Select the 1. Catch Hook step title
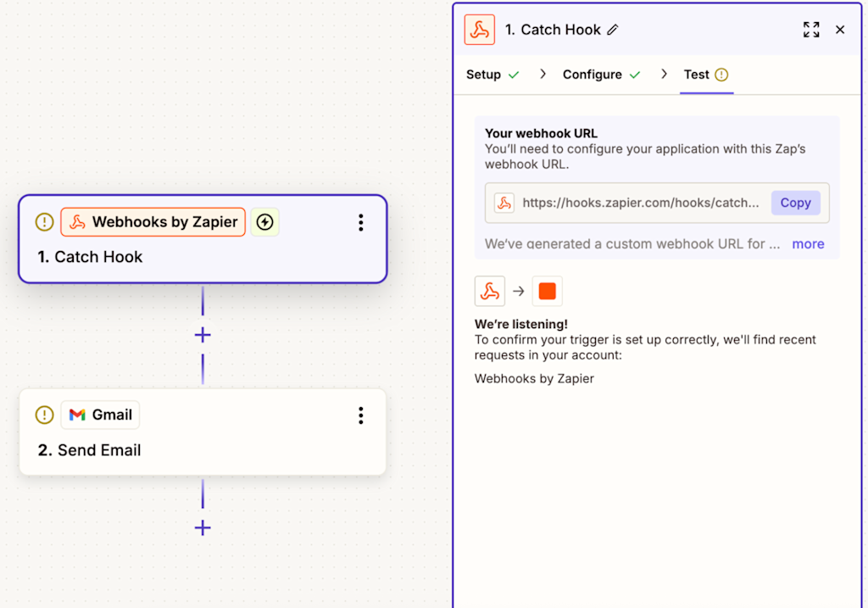This screenshot has width=868, height=608. pos(90,257)
